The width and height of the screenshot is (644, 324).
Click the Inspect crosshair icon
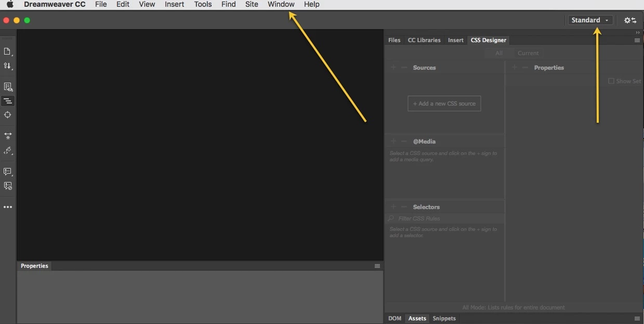pos(7,115)
